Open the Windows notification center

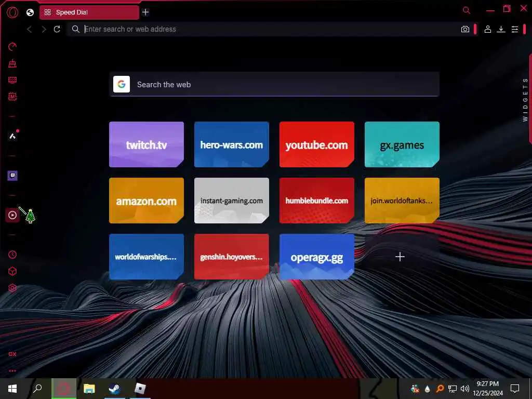(515, 389)
